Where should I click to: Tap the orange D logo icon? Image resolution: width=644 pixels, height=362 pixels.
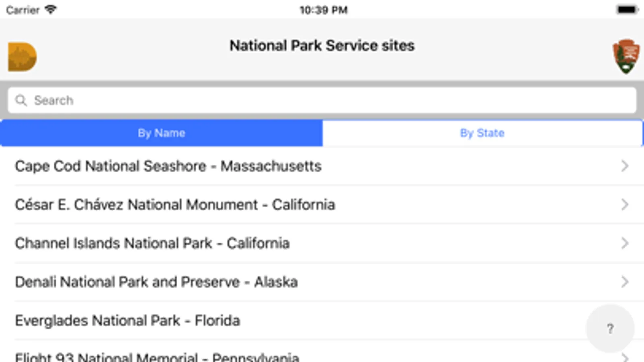pos(22,57)
